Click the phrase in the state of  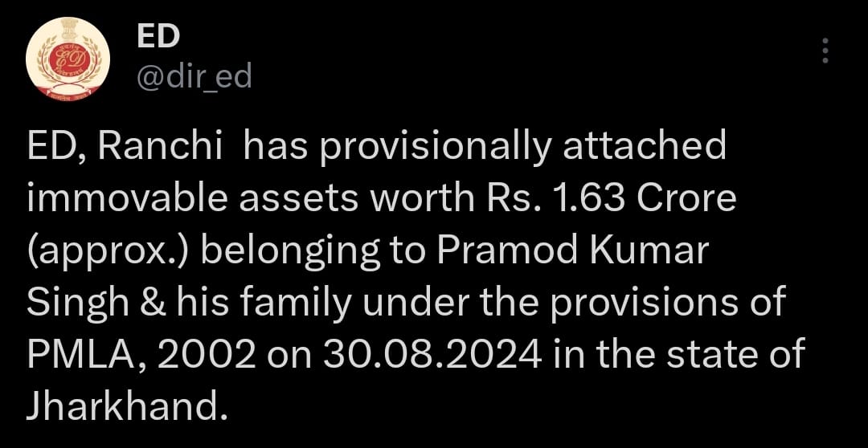coord(677,354)
